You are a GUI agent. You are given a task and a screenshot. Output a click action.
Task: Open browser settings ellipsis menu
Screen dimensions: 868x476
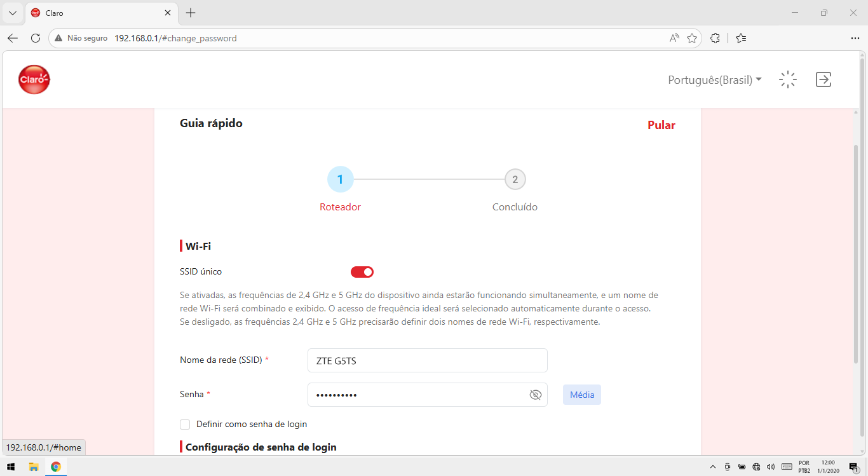pyautogui.click(x=855, y=38)
